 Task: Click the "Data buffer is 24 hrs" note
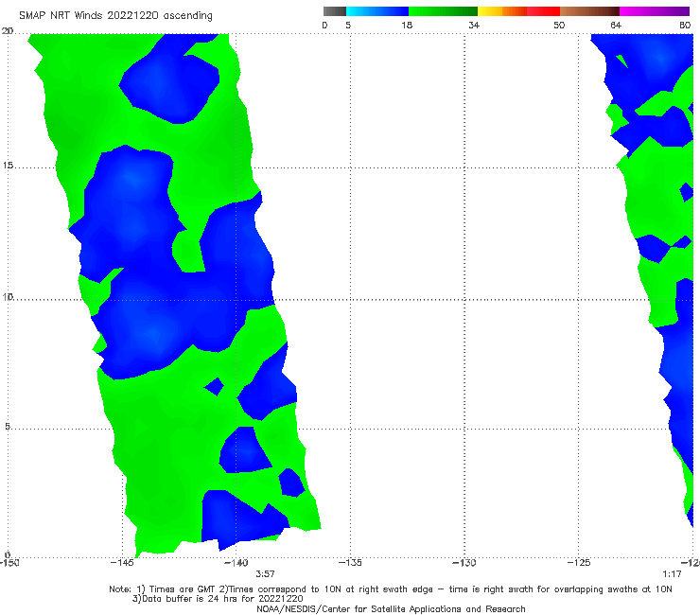pyautogui.click(x=218, y=599)
